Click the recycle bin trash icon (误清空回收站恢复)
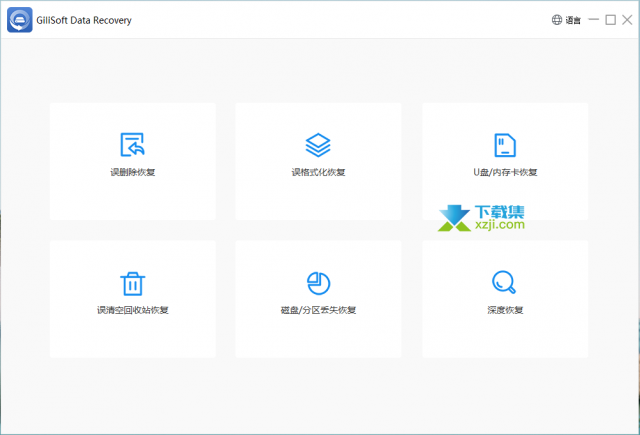This screenshot has height=435, width=640. pos(133,284)
